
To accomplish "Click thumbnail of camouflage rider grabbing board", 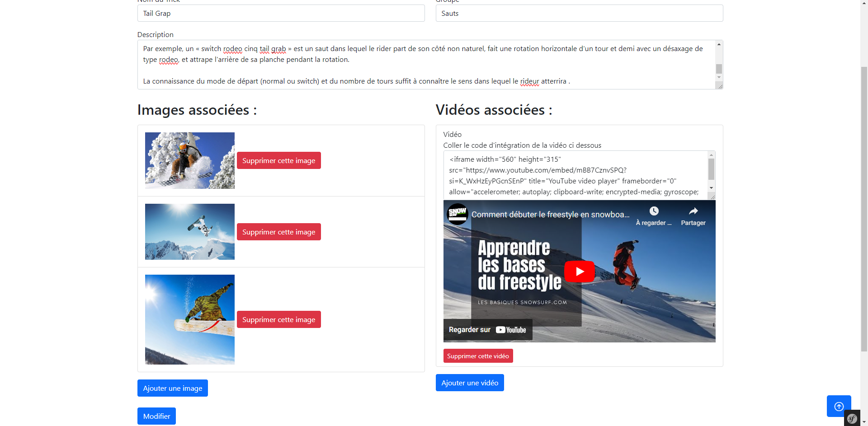I will coord(190,319).
